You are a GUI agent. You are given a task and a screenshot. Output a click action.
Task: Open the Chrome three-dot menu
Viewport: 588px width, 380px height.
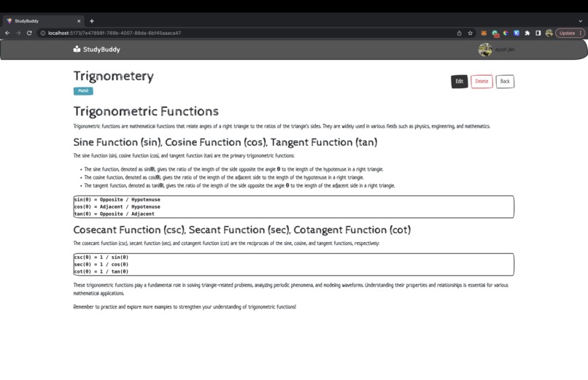(x=581, y=33)
